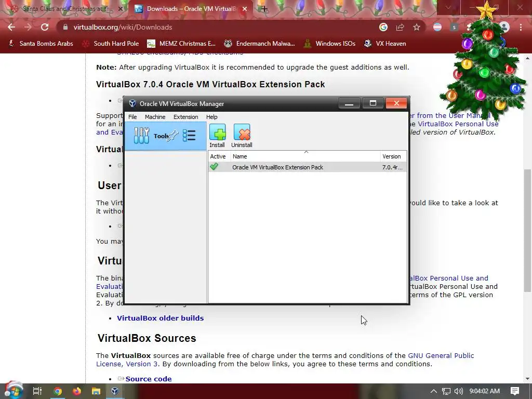Reload the VirtualBox downloads page
Viewport: 532px width, 399px height.
45,27
